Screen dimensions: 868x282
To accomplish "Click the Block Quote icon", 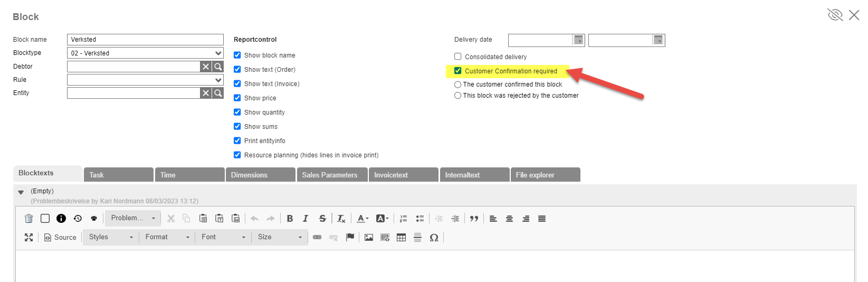I will tap(474, 219).
